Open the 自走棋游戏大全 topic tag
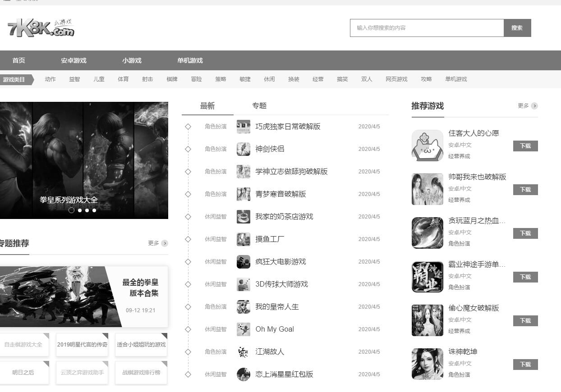561x392 pixels. tap(23, 345)
